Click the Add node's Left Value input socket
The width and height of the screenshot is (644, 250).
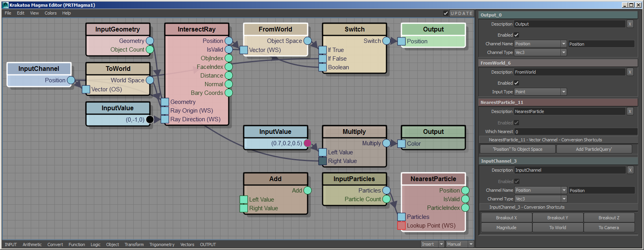244,200
